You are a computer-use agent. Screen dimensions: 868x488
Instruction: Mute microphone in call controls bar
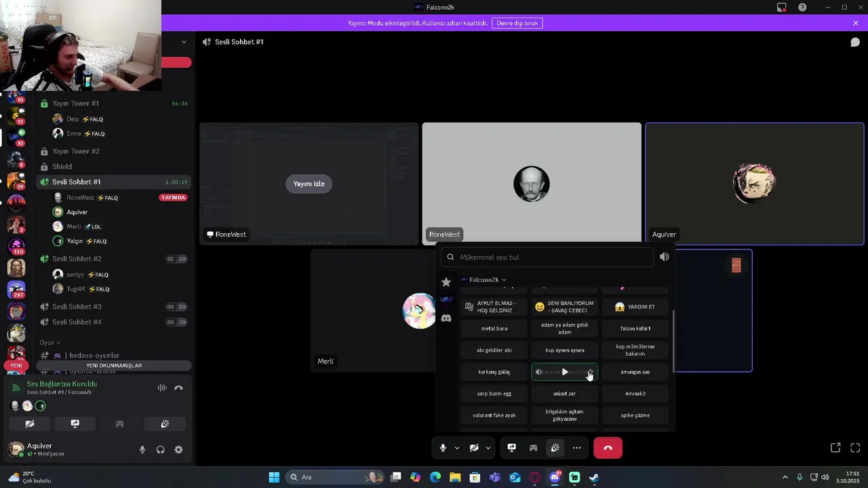(443, 448)
